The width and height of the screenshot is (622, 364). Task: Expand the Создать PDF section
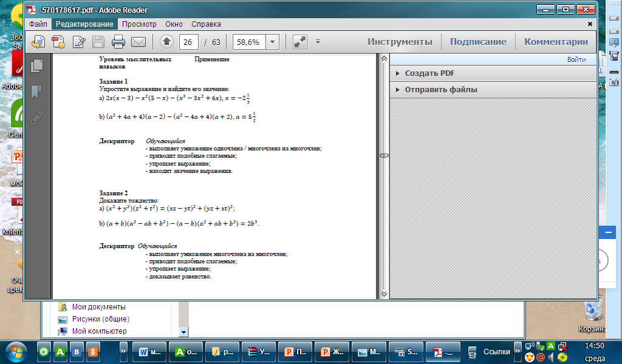[493, 73]
